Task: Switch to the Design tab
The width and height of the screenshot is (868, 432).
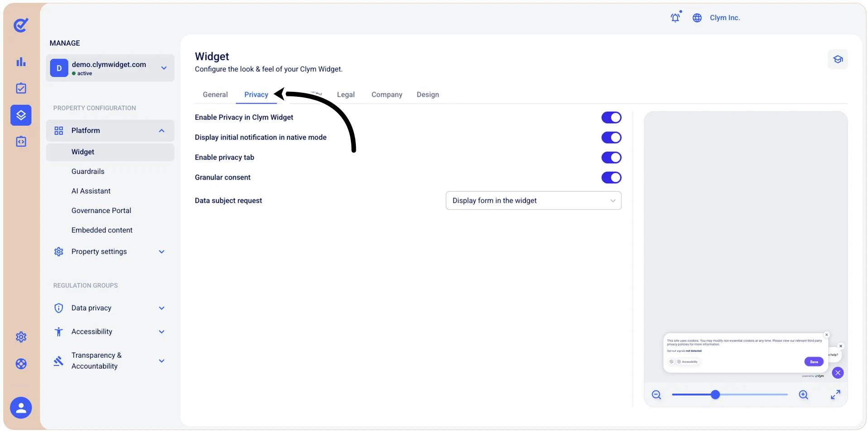Action: point(427,95)
